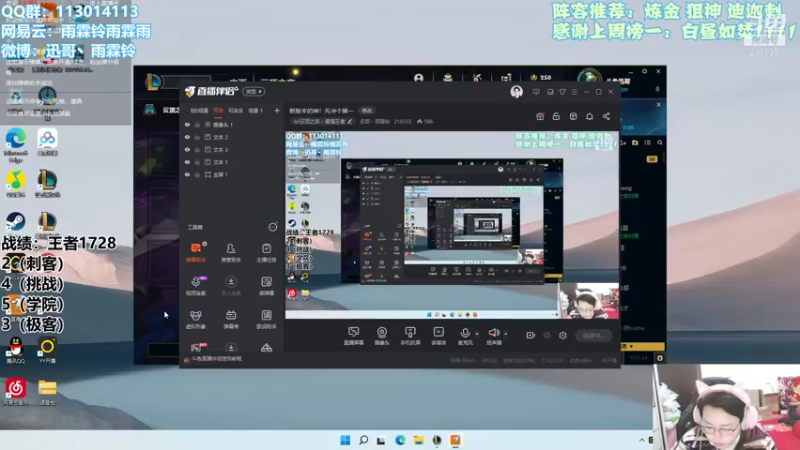Hide the 文本 1 source layer
This screenshot has height=450, width=800.
click(187, 162)
